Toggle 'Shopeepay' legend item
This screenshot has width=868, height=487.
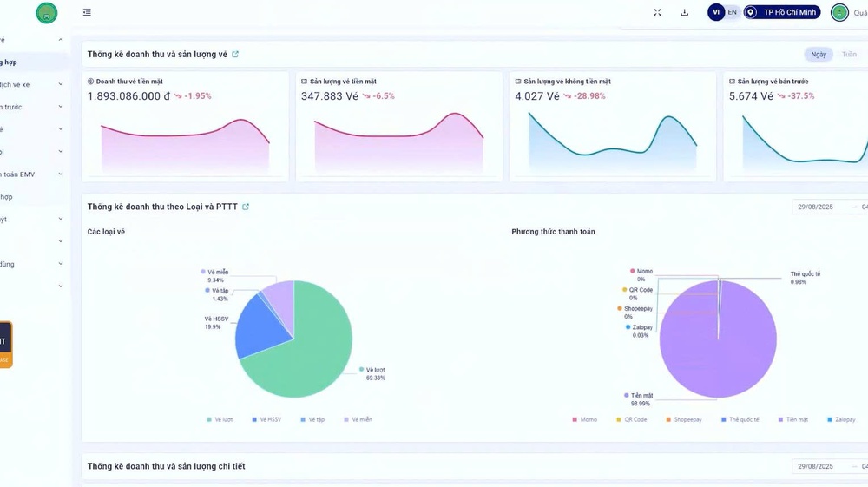(x=684, y=419)
